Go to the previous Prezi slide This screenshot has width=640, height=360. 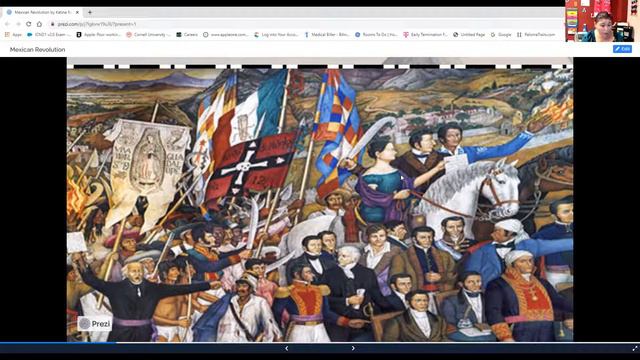point(287,348)
